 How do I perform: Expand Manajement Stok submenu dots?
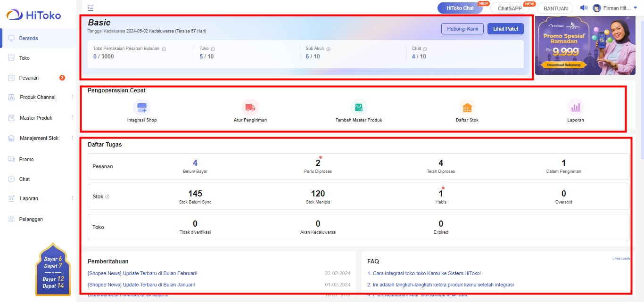pos(72,138)
